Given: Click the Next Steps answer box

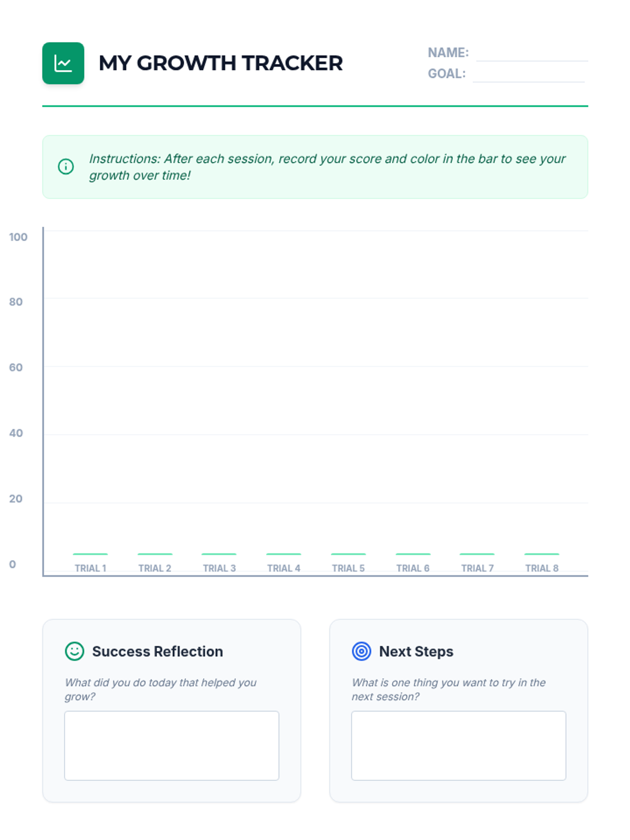Looking at the screenshot, I should pyautogui.click(x=458, y=745).
